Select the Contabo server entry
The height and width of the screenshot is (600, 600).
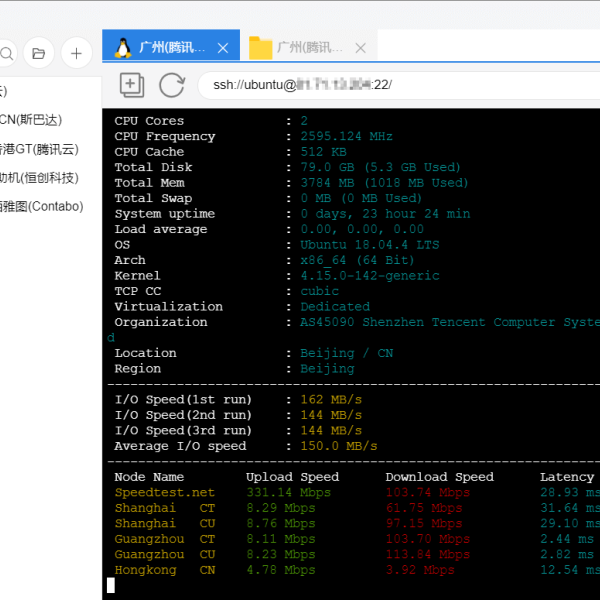pos(41,207)
